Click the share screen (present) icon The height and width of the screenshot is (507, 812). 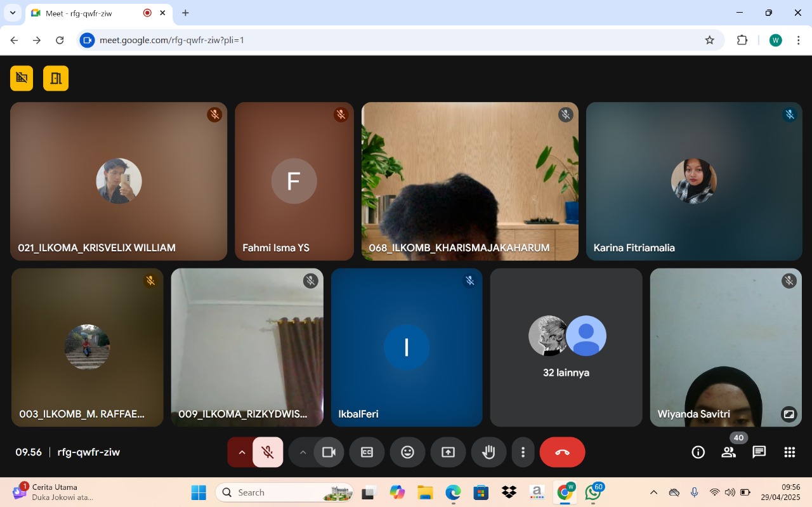(448, 452)
